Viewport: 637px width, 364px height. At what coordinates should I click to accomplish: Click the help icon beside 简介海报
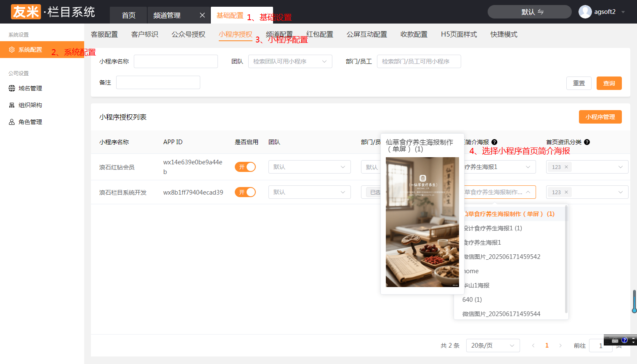(x=494, y=142)
